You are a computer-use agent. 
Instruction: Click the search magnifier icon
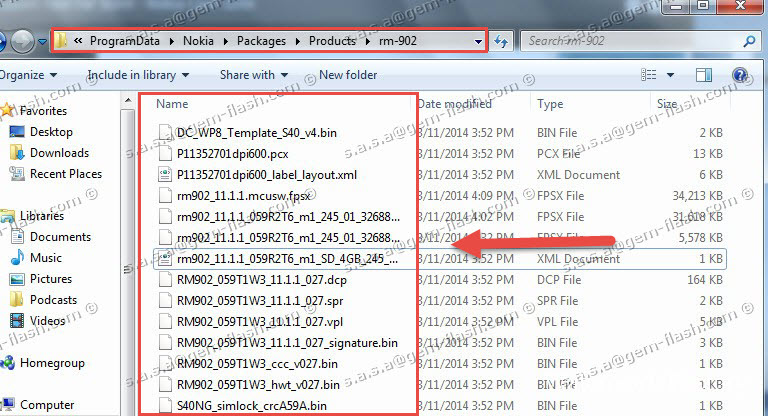click(749, 41)
